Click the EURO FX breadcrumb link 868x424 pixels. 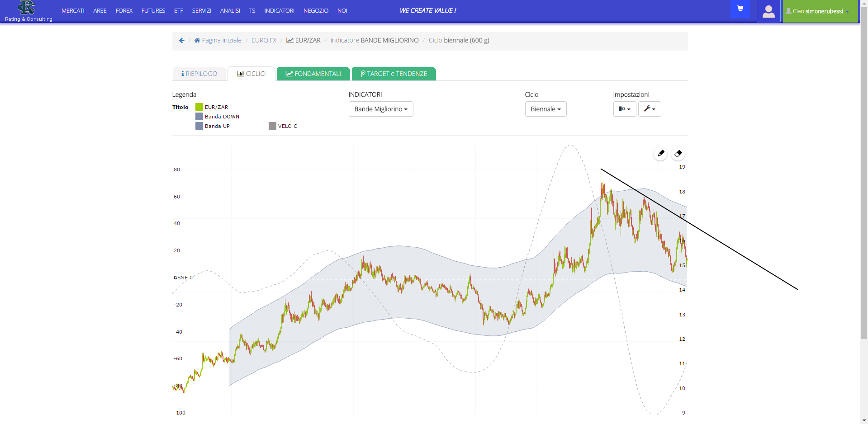coord(264,40)
